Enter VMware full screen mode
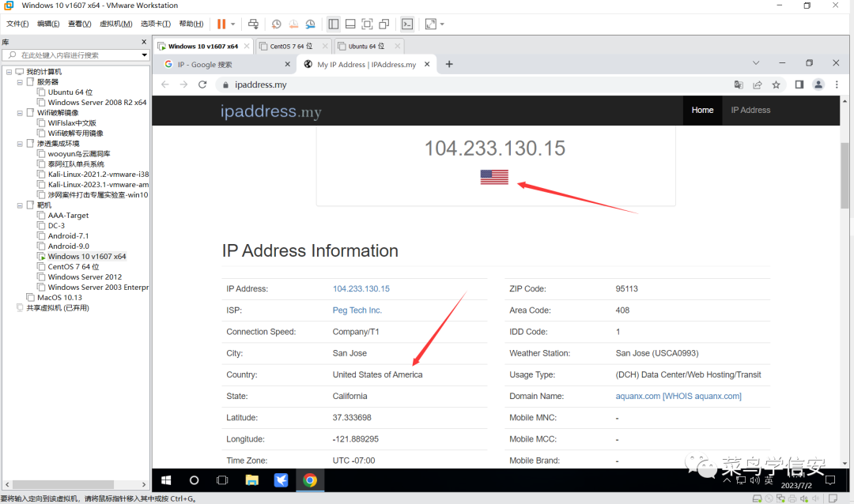The image size is (854, 504). 367,24
